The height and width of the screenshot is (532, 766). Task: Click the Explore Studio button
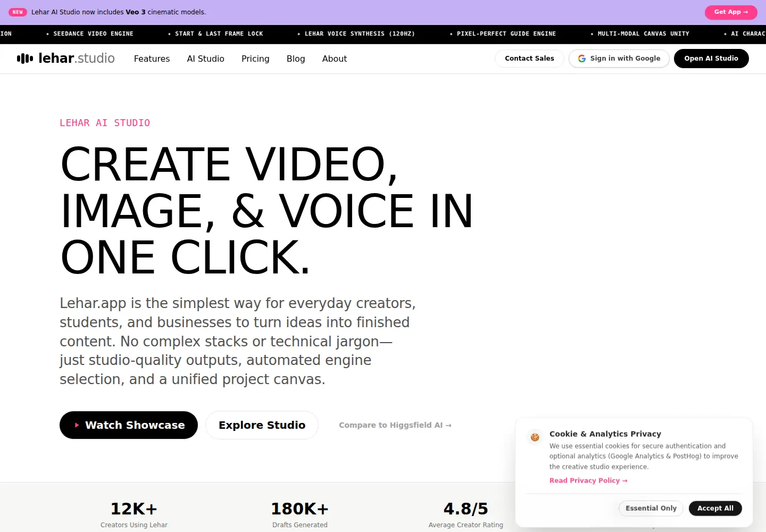pos(262,425)
